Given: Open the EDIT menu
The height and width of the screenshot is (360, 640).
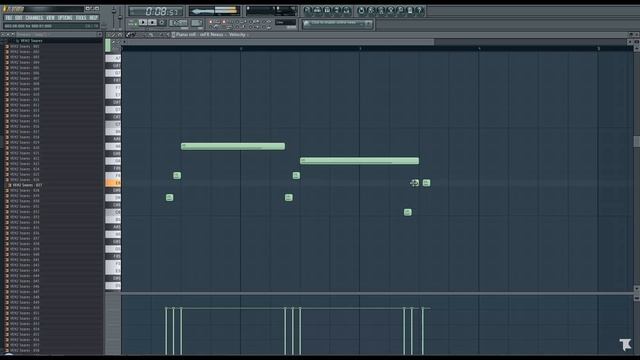Looking at the screenshot, I should tap(19, 18).
